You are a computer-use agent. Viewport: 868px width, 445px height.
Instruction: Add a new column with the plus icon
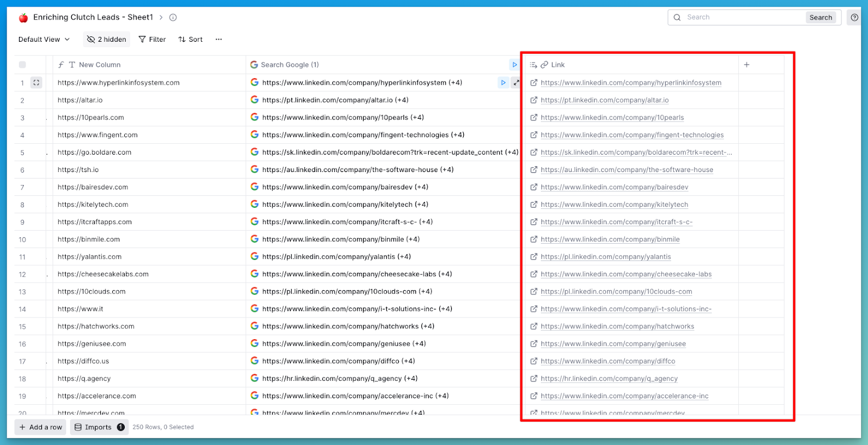(x=746, y=65)
